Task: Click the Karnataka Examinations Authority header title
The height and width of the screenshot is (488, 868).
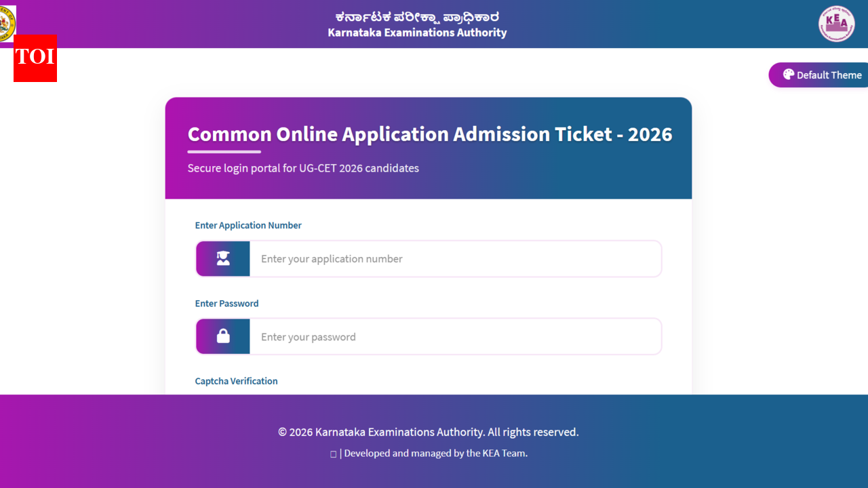Action: (417, 33)
